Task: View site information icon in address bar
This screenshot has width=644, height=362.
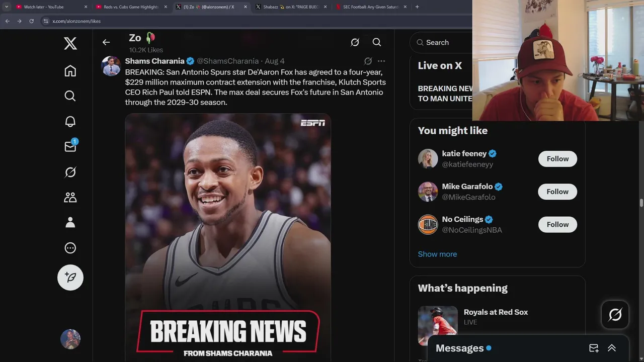Action: [x=46, y=21]
